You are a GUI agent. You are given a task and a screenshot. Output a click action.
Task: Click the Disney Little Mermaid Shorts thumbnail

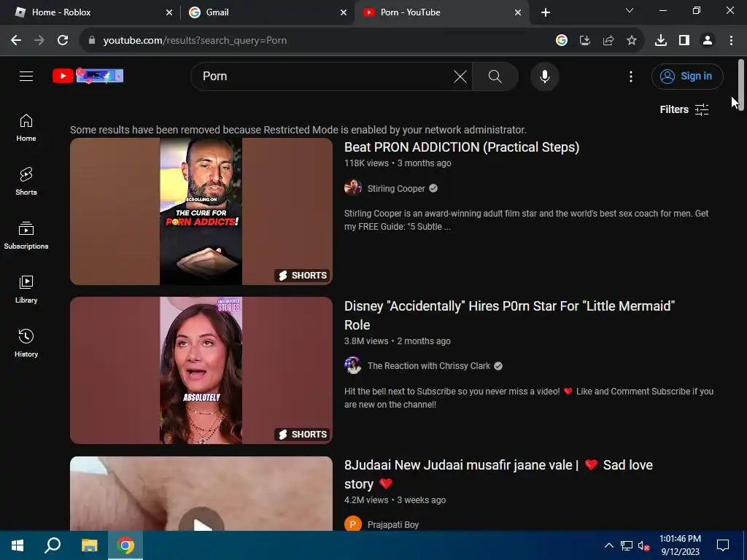click(201, 370)
